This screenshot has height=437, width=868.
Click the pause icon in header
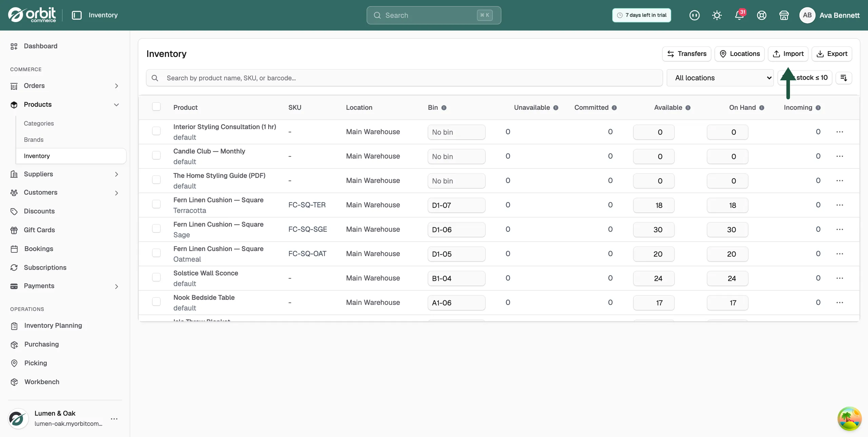pyautogui.click(x=694, y=15)
